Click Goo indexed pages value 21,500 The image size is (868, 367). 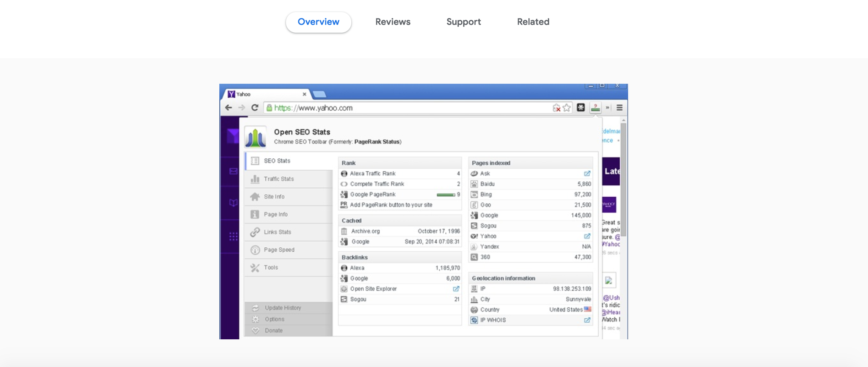583,205
